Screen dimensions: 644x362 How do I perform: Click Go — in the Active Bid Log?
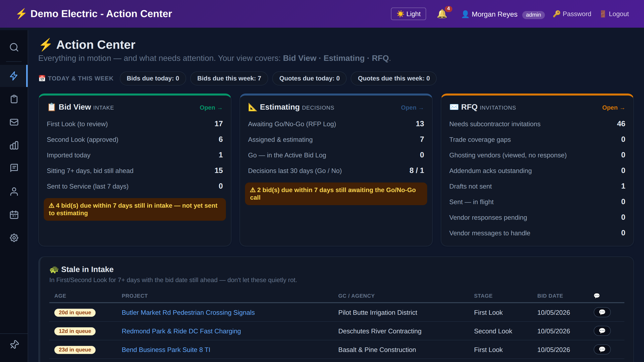pos(336,155)
